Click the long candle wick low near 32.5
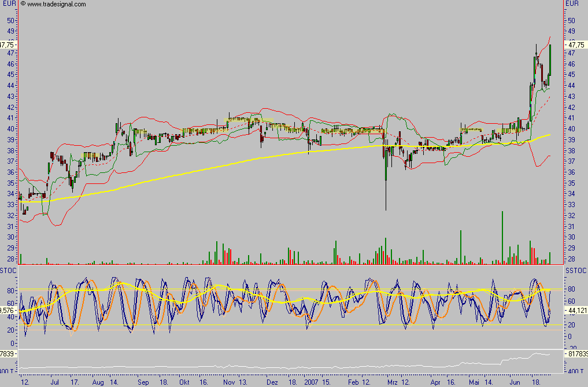This screenshot has width=588, height=387. [x=386, y=208]
